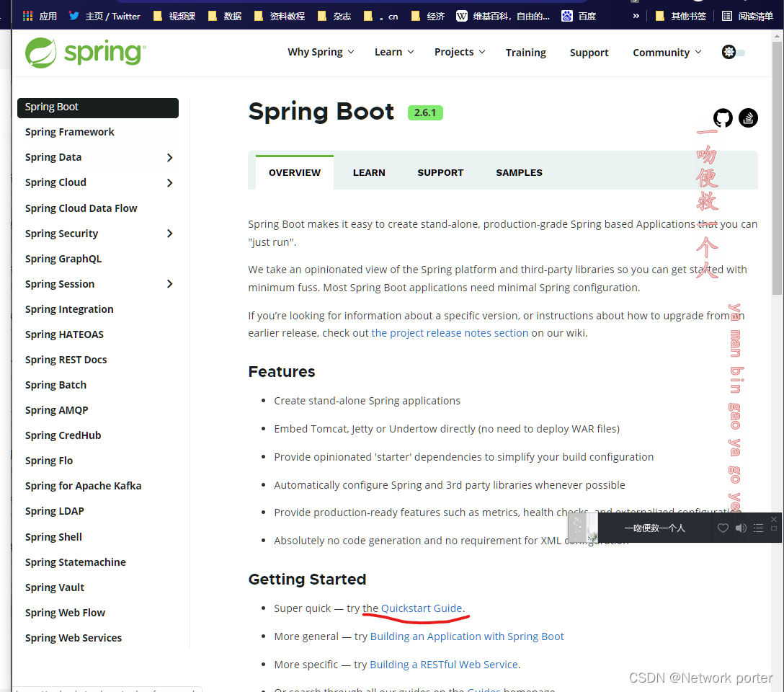
Task: Open the .cn bookmark folder
Action: click(381, 16)
